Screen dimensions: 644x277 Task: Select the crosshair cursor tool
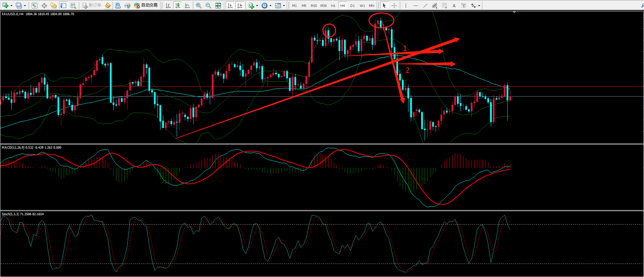point(394,6)
